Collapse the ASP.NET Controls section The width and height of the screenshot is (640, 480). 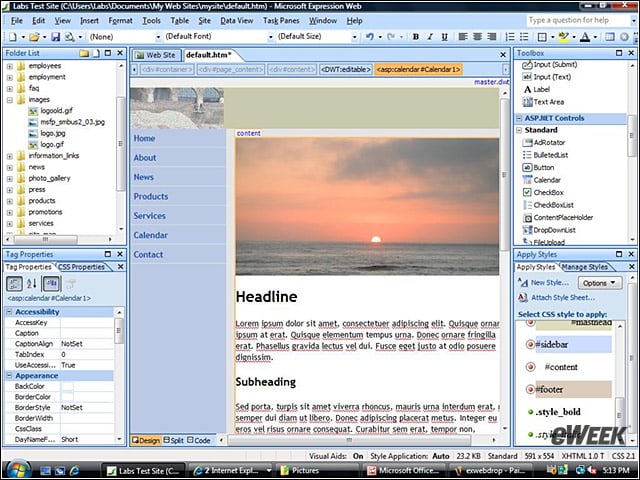(520, 118)
